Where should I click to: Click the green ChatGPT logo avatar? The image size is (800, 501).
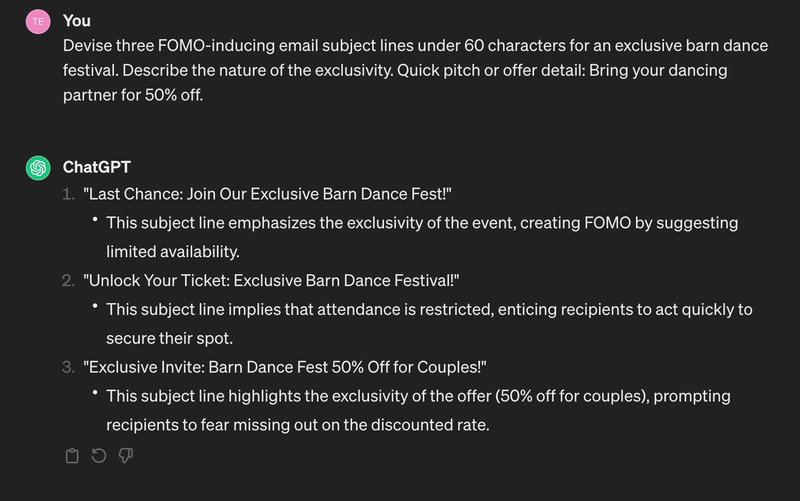[38, 168]
